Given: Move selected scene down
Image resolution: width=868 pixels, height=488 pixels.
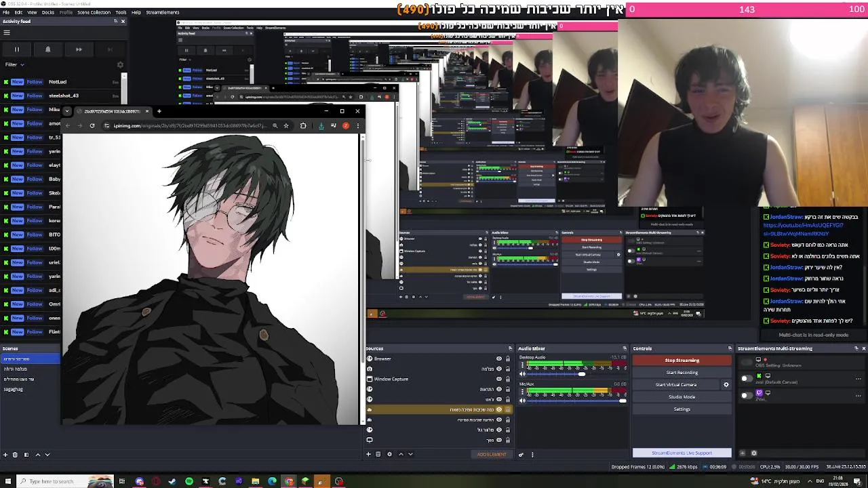Looking at the screenshot, I should [47, 455].
